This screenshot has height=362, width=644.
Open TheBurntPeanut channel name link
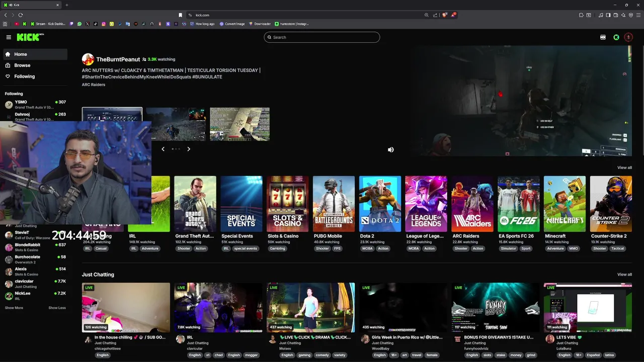click(x=118, y=59)
